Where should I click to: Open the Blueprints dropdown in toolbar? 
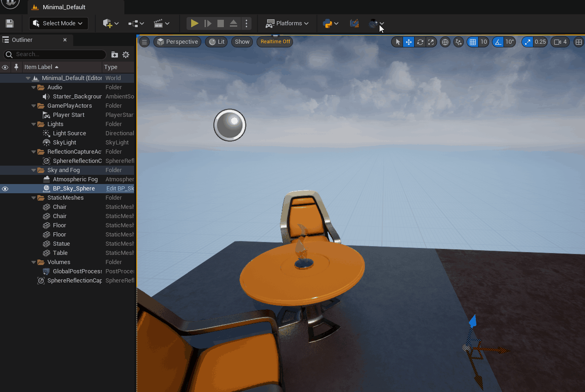click(x=136, y=23)
